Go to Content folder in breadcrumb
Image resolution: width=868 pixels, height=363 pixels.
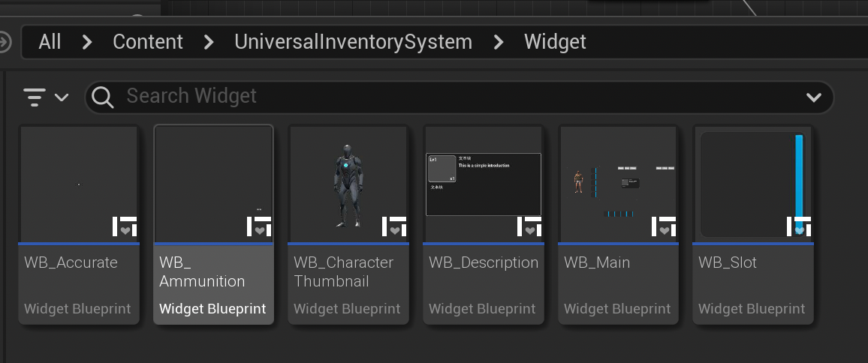[148, 42]
